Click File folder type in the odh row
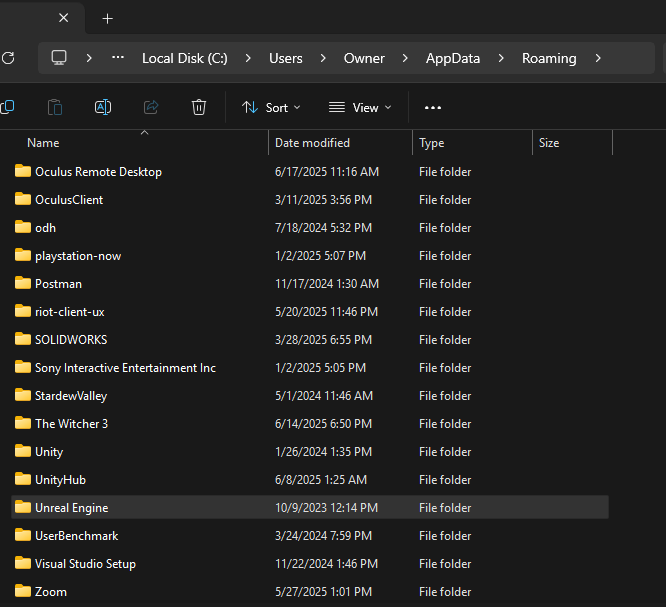 445,228
